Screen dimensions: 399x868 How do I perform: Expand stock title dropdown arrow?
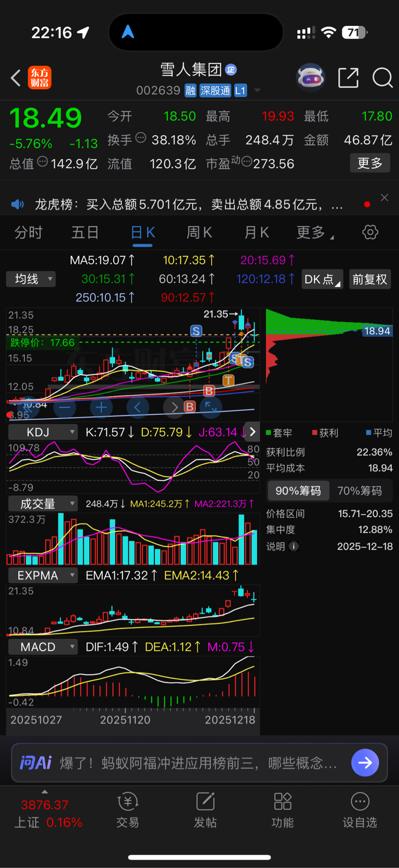click(x=257, y=91)
